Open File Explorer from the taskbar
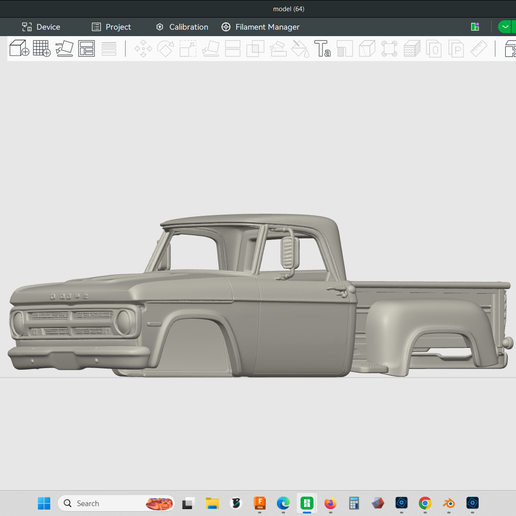Screen dimensions: 516x516 [212, 503]
